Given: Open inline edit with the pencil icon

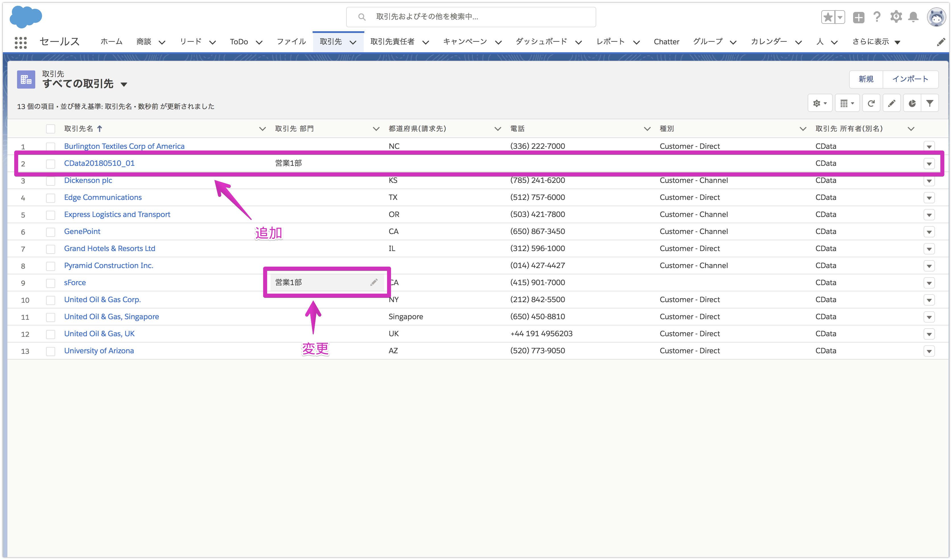Looking at the screenshot, I should pos(891,103).
